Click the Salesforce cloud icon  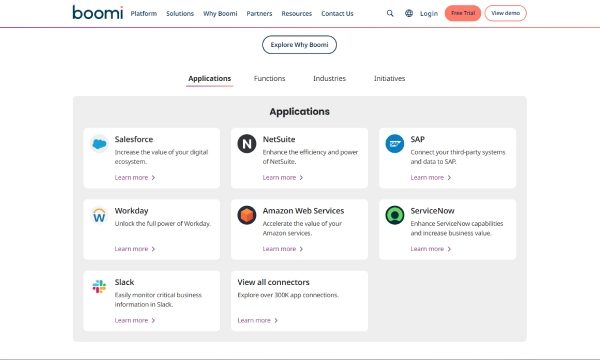pos(99,144)
